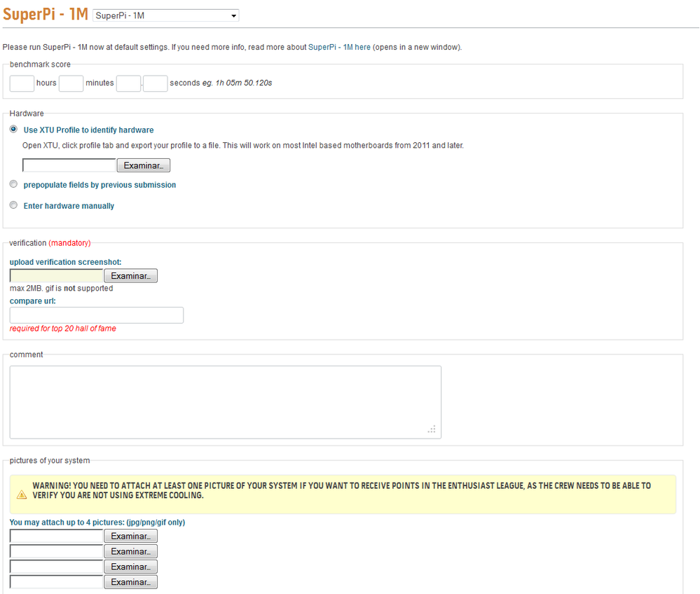Click the fractional seconds field after the dot
Image resolution: width=700 pixels, height=594 pixels.
click(156, 83)
